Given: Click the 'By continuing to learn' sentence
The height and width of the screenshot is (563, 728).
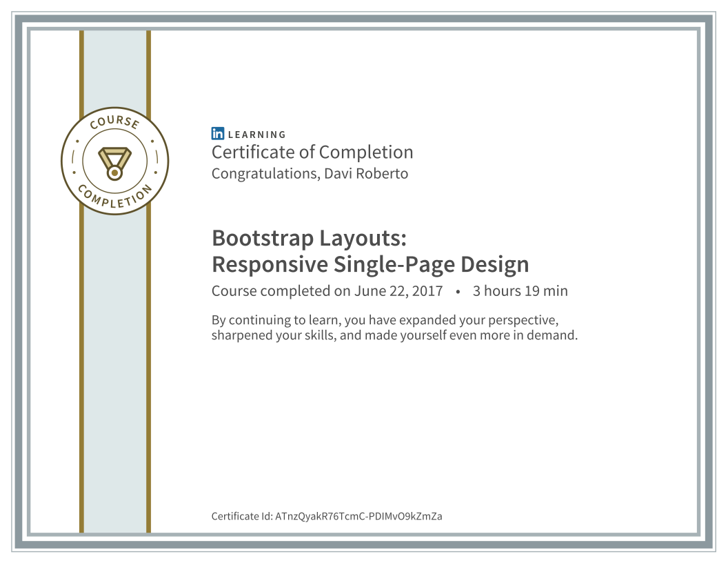Looking at the screenshot, I should [385, 320].
